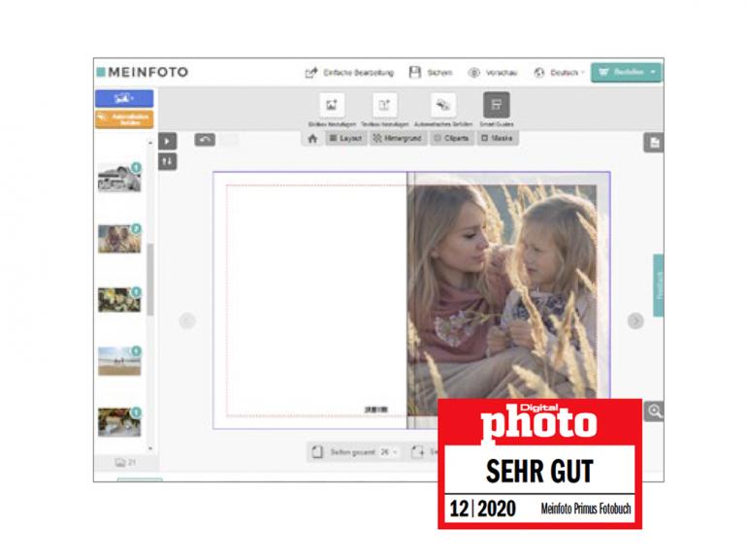Open the Vorschau preview
Viewport: 747px width, 560px height.
click(493, 73)
